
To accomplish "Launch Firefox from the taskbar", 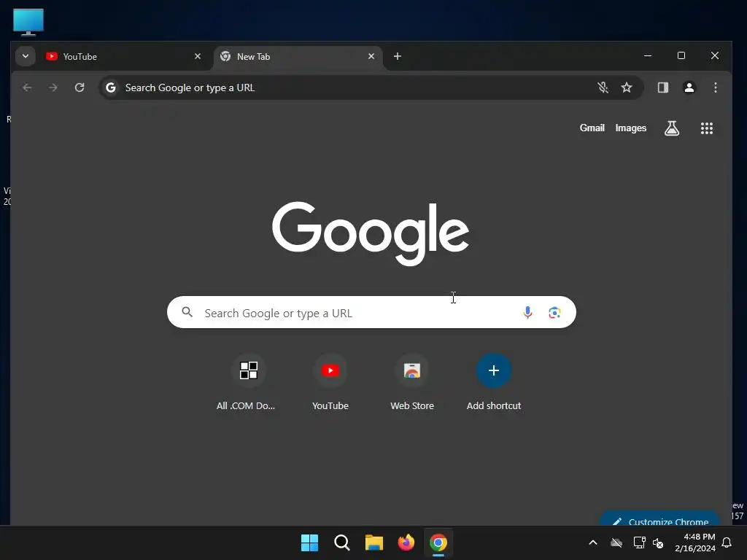I will 406,542.
